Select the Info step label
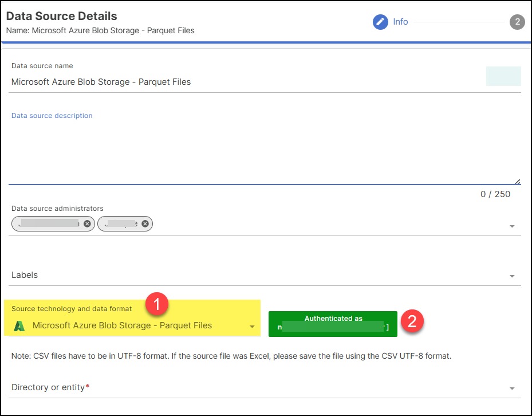The image size is (532, 416). (400, 22)
